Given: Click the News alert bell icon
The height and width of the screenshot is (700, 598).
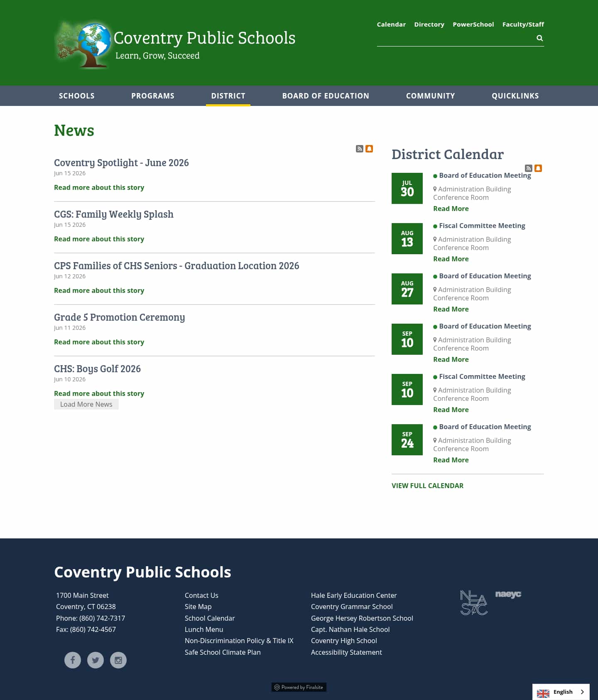Looking at the screenshot, I should coord(369,149).
